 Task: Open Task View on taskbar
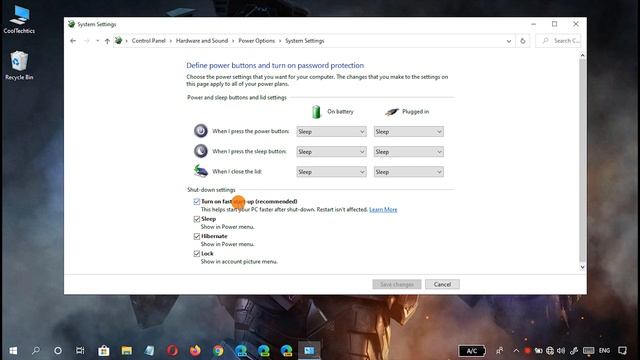tap(80, 351)
